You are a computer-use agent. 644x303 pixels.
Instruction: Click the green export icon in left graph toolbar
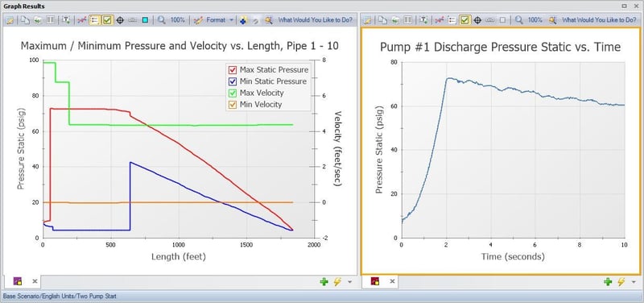(x=38, y=19)
